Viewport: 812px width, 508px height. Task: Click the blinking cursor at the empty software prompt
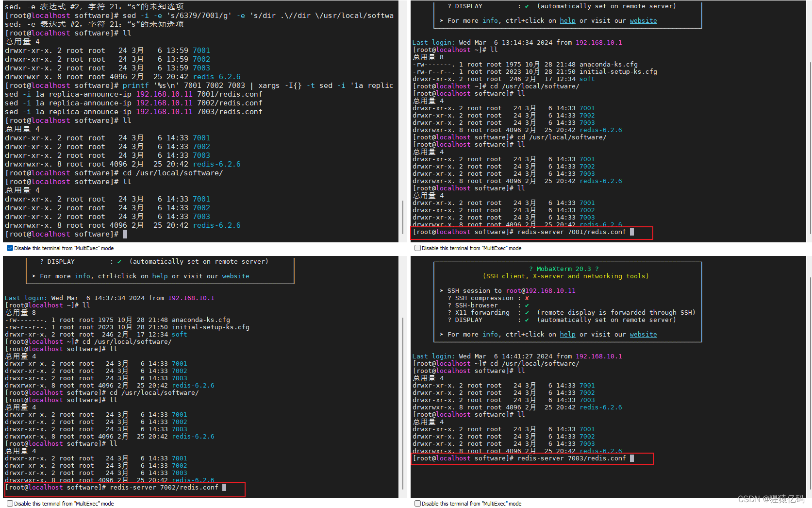point(125,234)
